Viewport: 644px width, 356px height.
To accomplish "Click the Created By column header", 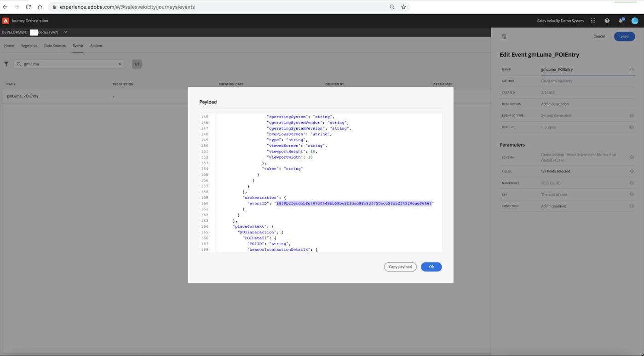I will tap(334, 84).
